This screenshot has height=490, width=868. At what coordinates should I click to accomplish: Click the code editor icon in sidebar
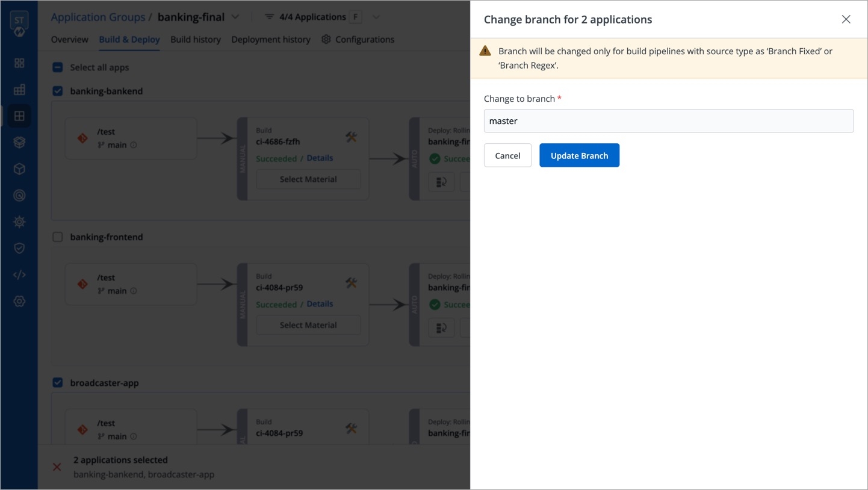click(19, 275)
